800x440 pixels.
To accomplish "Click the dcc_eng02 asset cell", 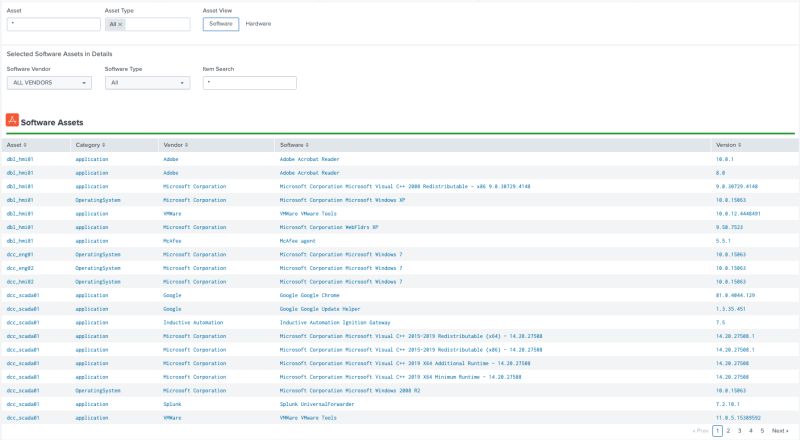I will click(x=20, y=268).
